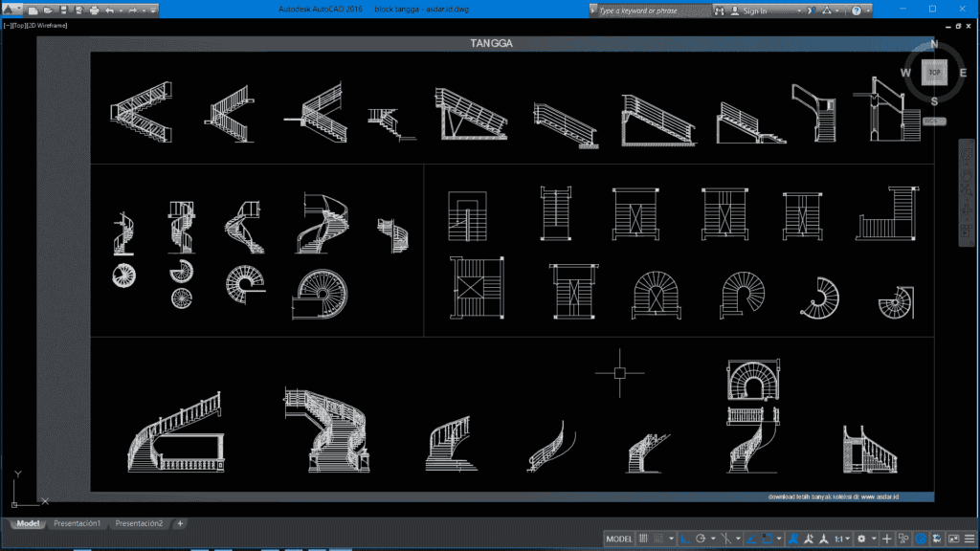Click the 2D Wireframe visual style label
This screenshot has height=551, width=980.
[47, 26]
